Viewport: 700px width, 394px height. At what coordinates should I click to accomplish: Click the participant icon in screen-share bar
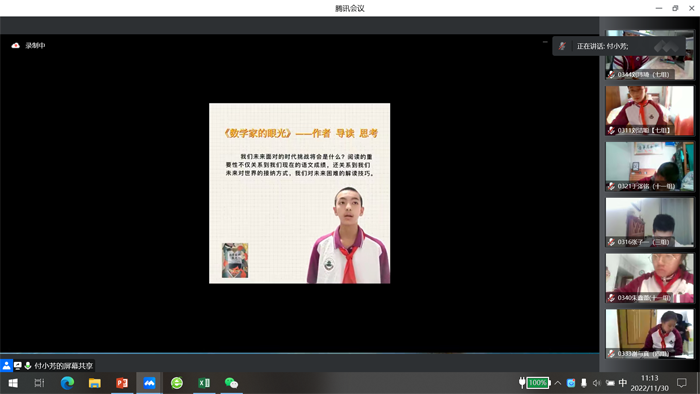coord(6,366)
